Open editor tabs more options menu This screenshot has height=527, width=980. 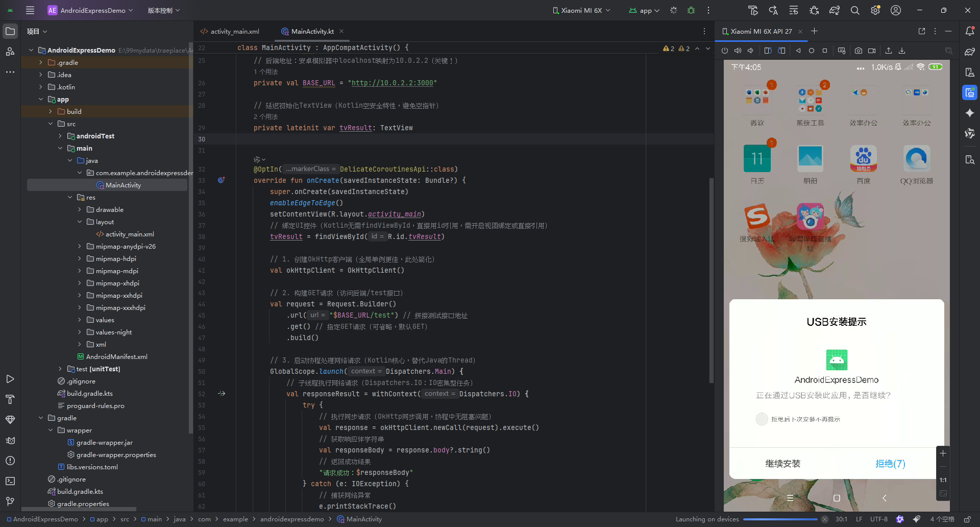click(704, 31)
